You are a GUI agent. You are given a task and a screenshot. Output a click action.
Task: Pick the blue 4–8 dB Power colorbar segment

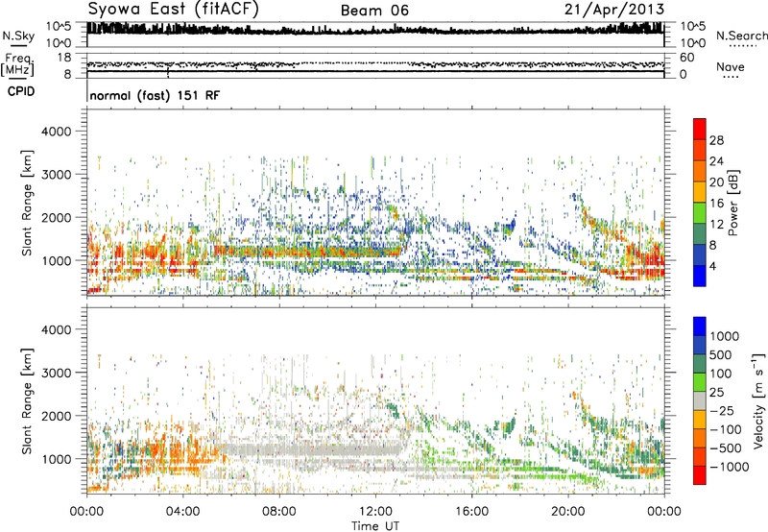point(700,255)
